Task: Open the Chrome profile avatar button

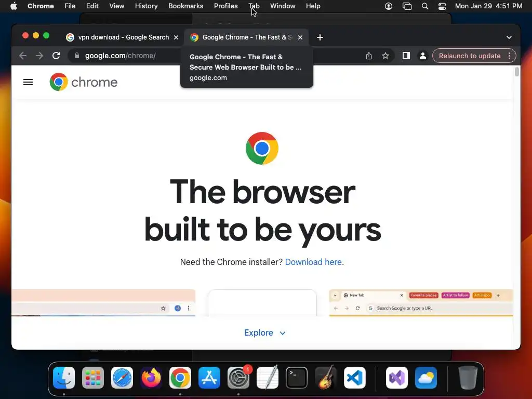Action: pyautogui.click(x=423, y=56)
